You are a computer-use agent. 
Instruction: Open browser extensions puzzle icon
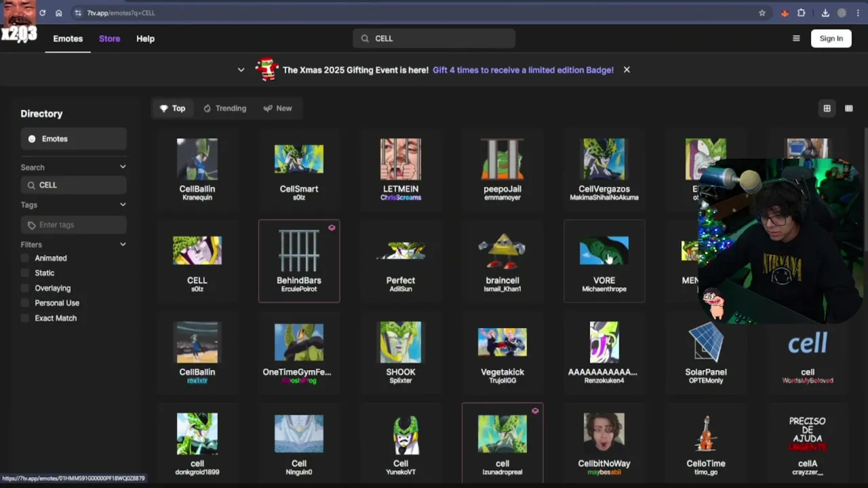point(802,13)
